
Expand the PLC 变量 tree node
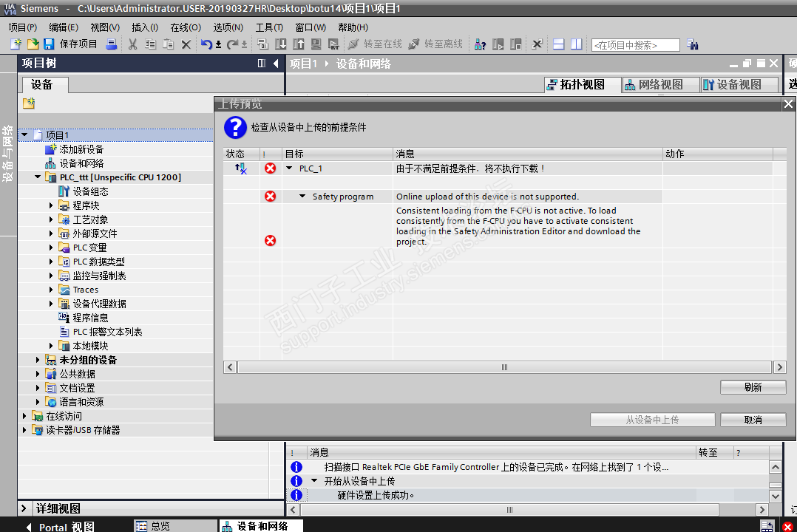click(51, 248)
